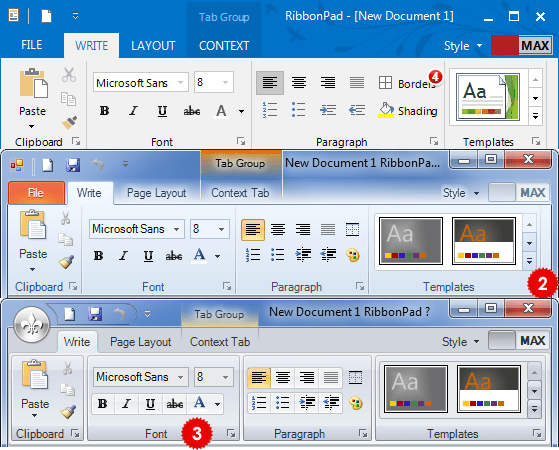Click orange File tab in middle window
This screenshot has height=450, width=559.
[36, 193]
